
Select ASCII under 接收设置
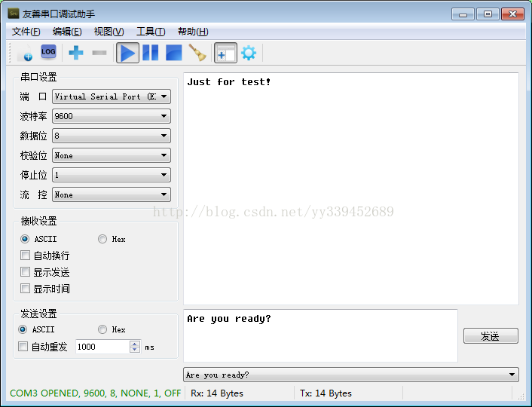coord(38,239)
